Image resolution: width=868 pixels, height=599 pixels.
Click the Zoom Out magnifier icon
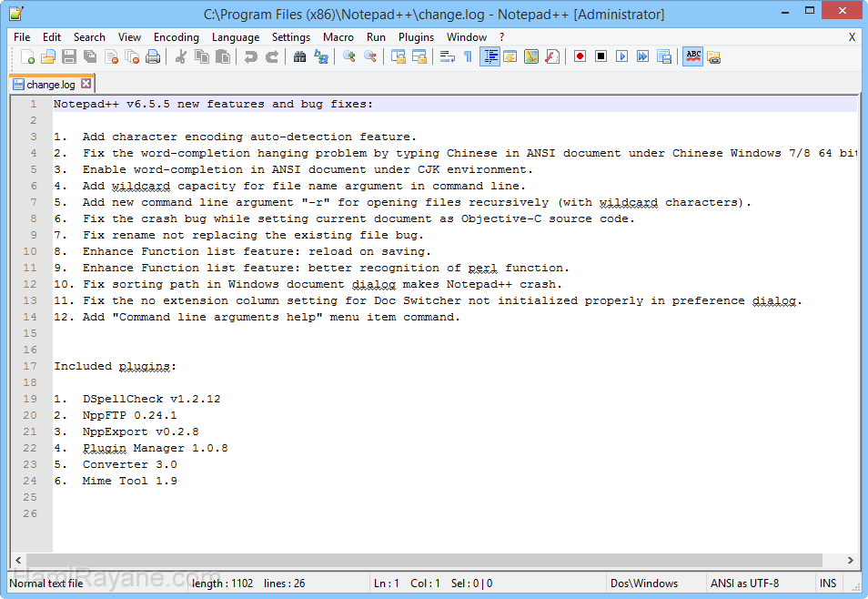369,56
